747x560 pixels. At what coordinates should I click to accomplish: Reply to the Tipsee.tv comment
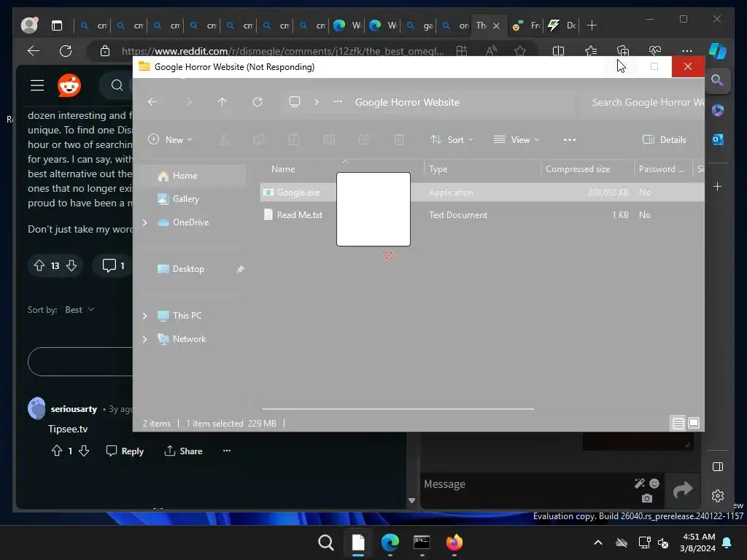125,451
